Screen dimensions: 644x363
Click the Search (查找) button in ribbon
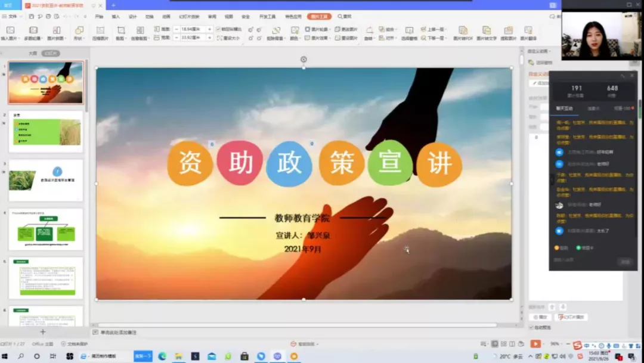[x=345, y=17]
